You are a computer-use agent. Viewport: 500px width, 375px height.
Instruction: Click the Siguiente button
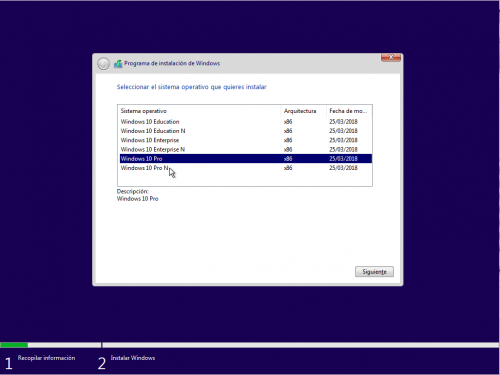pyautogui.click(x=374, y=272)
